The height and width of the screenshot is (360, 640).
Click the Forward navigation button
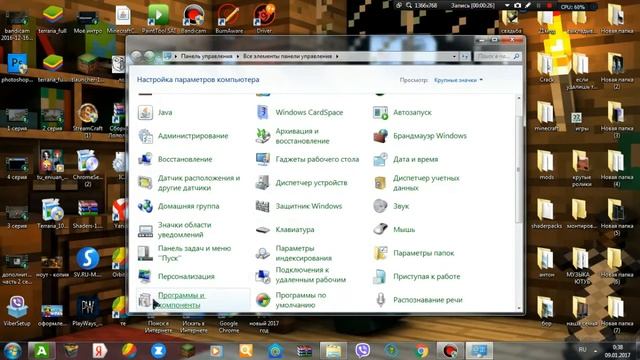[x=149, y=56]
